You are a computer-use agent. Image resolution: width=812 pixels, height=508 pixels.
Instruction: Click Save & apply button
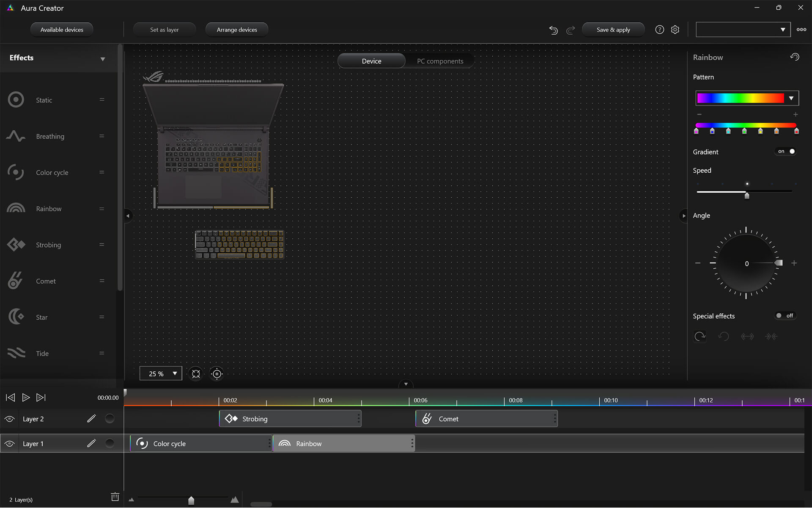tap(613, 29)
